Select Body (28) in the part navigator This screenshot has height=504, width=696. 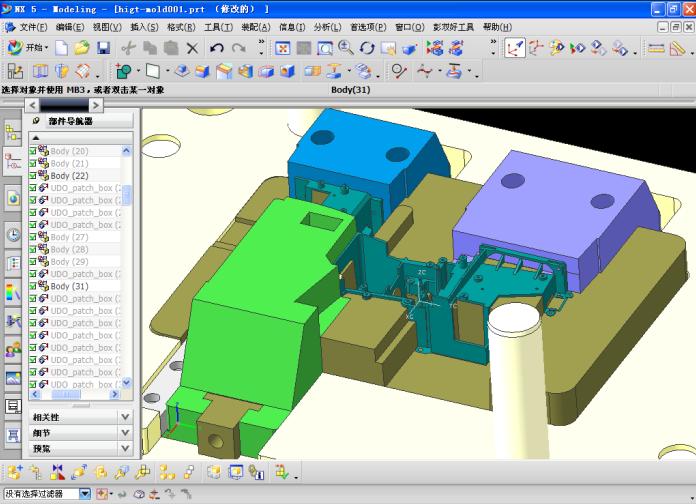click(x=69, y=249)
